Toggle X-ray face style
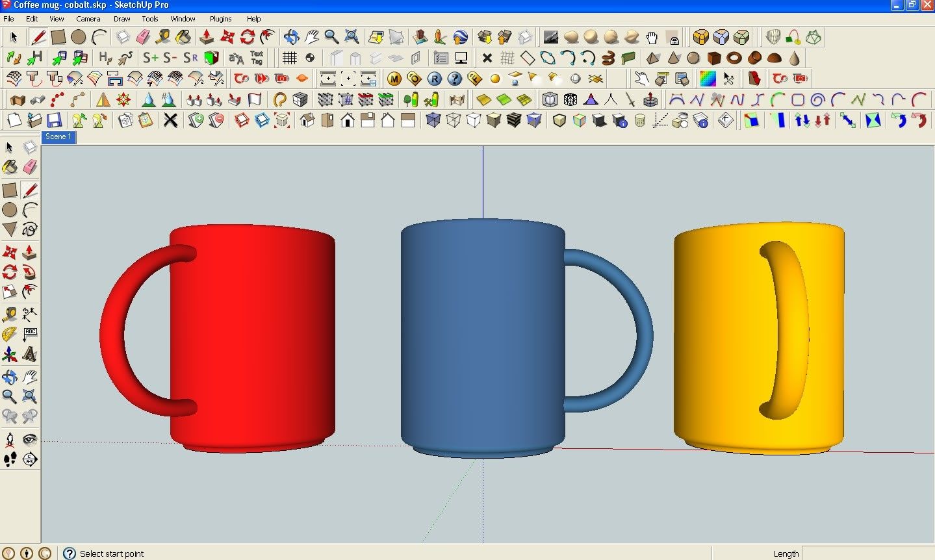 [x=433, y=120]
